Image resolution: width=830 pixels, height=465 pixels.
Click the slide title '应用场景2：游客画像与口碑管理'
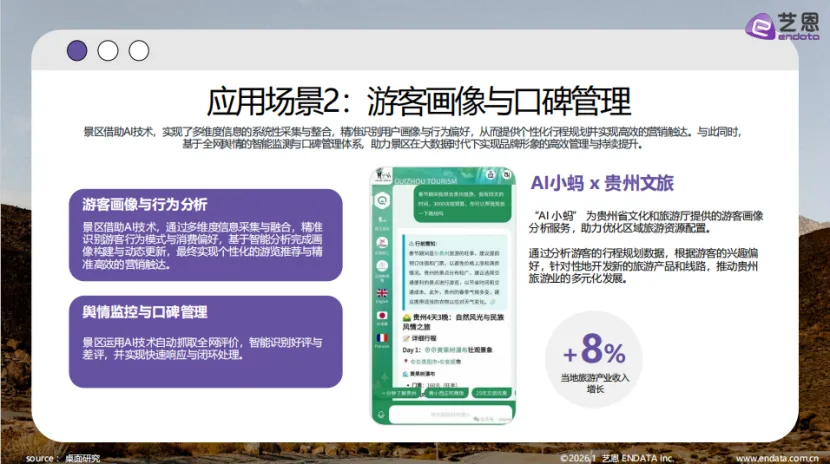coord(419,101)
